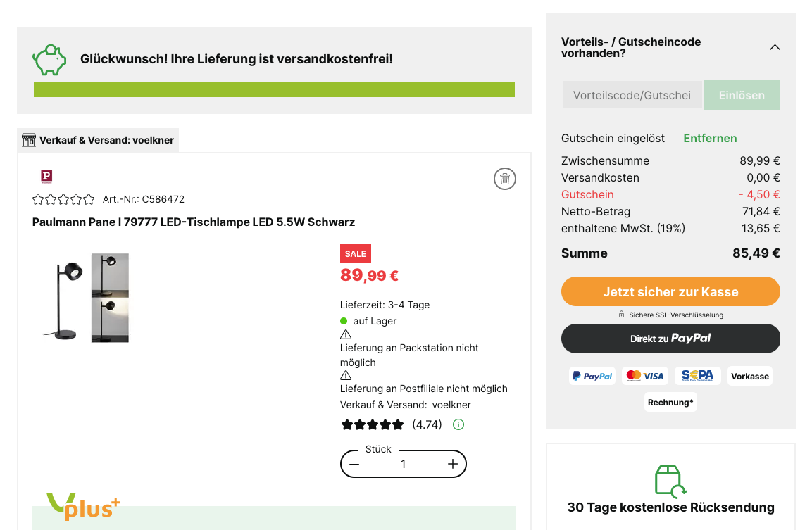Increase quantity with plus button
The image size is (812, 530).
pos(453,464)
